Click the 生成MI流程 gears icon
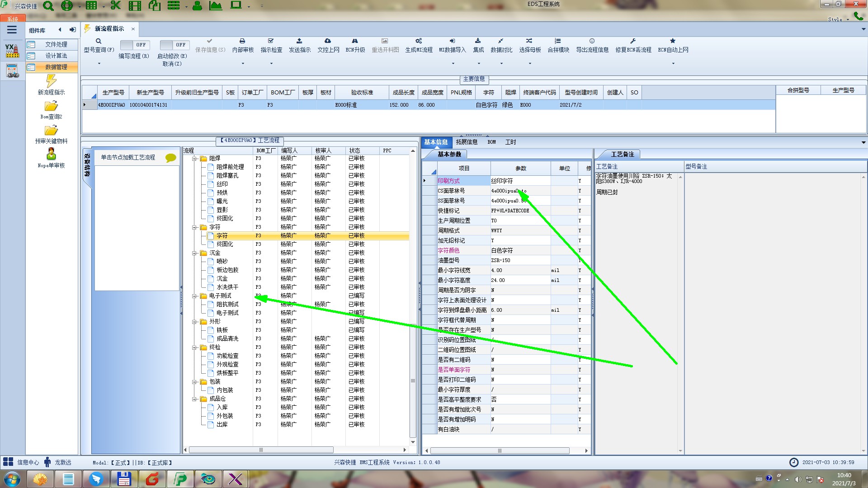 coord(419,41)
